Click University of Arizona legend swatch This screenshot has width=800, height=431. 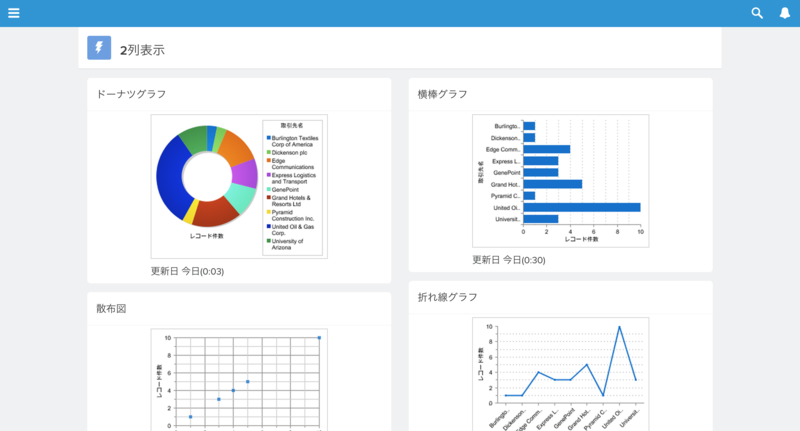coord(269,241)
